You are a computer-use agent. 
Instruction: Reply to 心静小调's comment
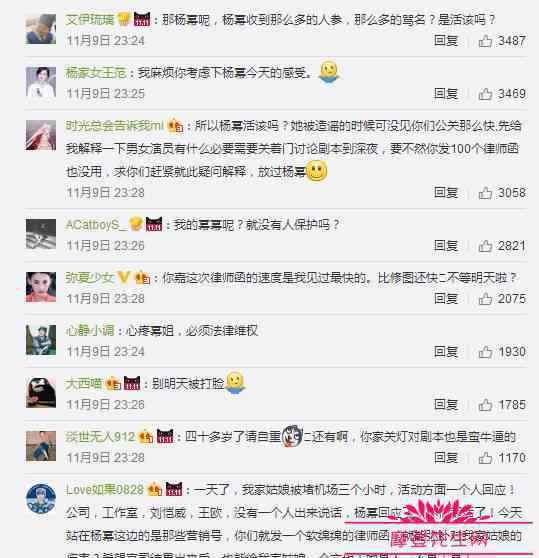pyautogui.click(x=446, y=352)
